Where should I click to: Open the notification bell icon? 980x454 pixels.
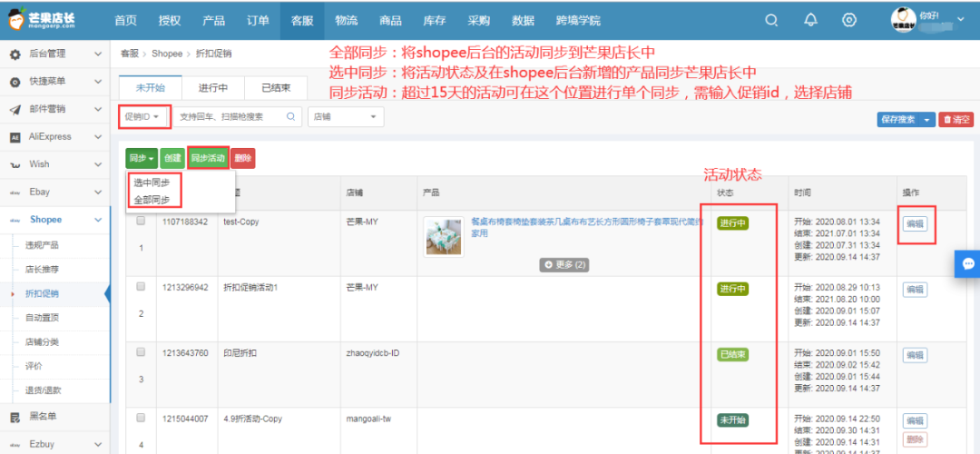[x=810, y=20]
